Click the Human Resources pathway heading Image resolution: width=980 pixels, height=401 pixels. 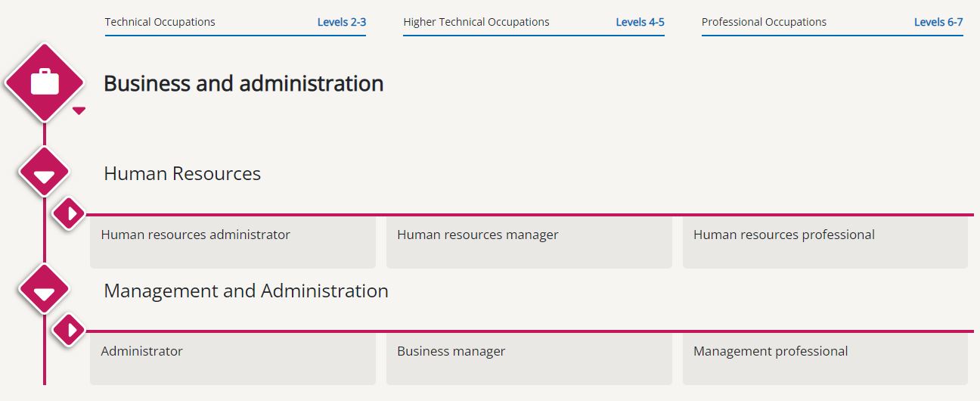pos(182,173)
